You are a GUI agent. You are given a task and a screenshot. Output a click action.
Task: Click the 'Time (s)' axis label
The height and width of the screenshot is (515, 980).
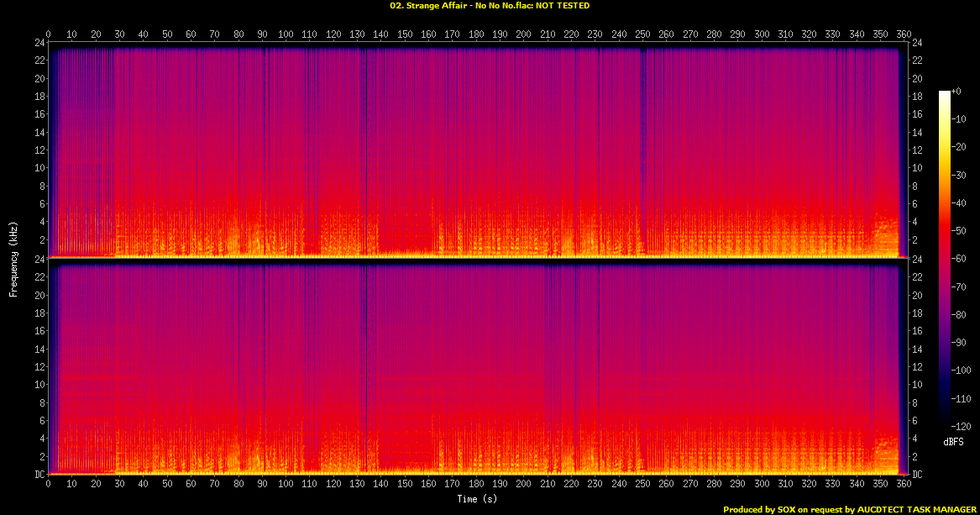pos(477,499)
